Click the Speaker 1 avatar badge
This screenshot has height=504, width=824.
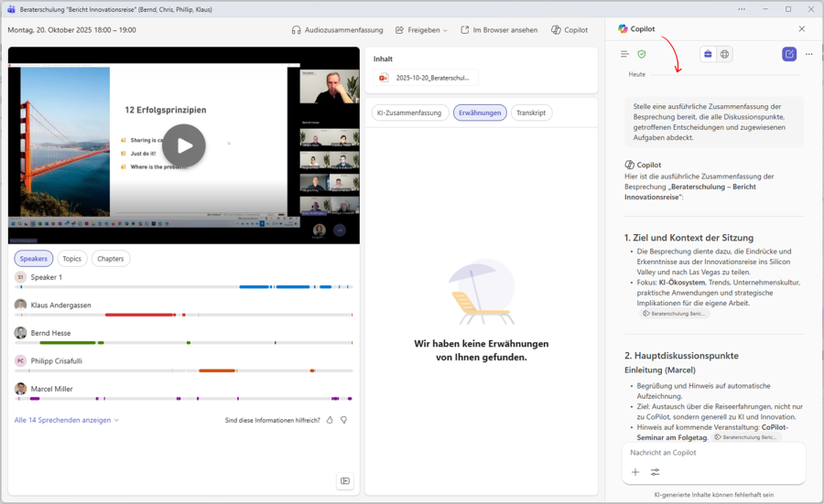click(x=20, y=276)
